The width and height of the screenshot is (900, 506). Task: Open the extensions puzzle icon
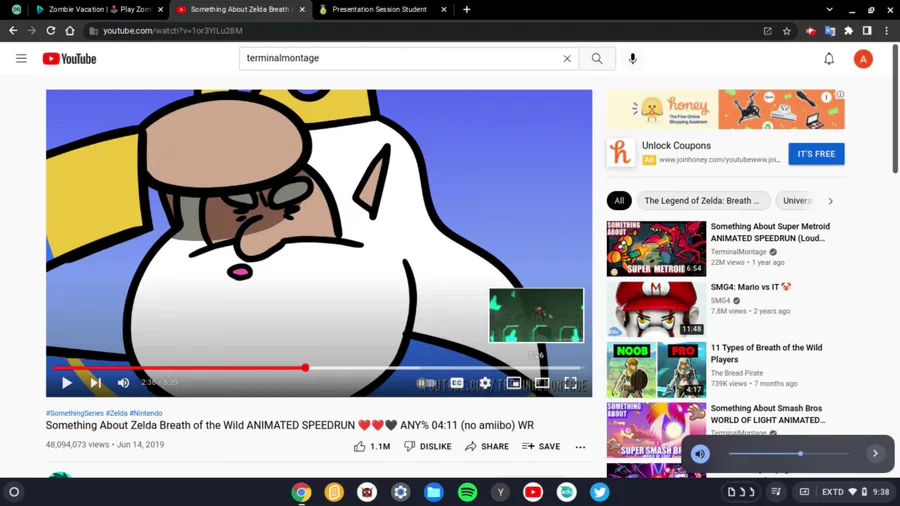pyautogui.click(x=848, y=31)
